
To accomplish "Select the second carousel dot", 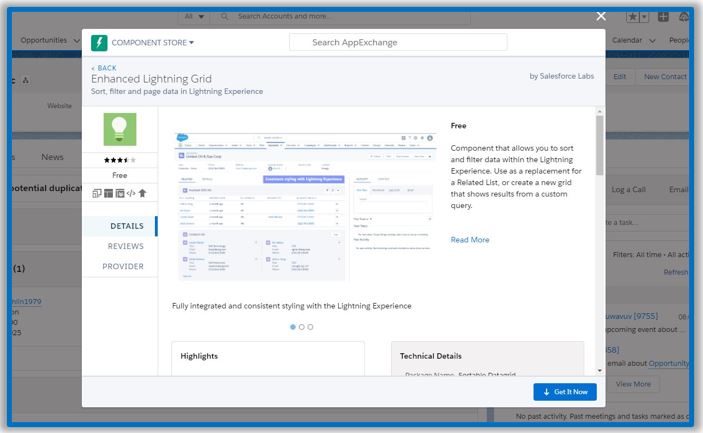I will point(302,327).
